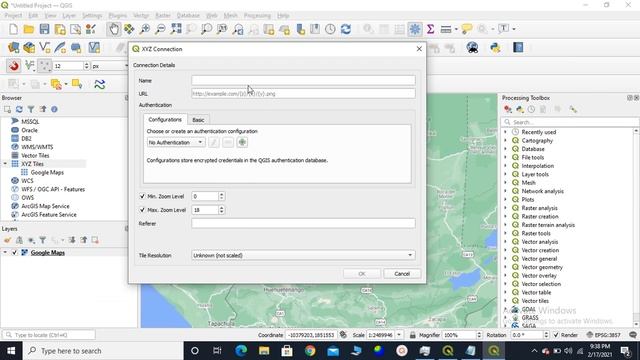Open Layer Styling panel icon in Layers
Viewport: 640px width, 360px height.
(7, 240)
